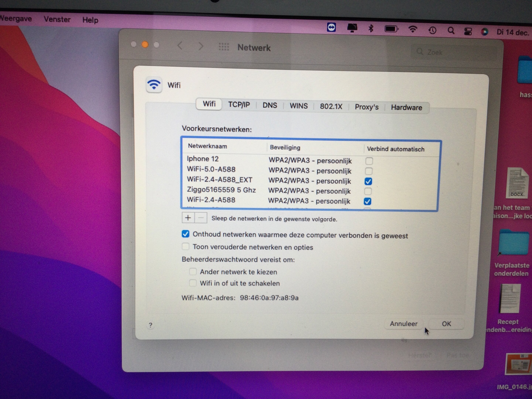Click the Annuleer button
Image resolution: width=532 pixels, height=399 pixels.
pyautogui.click(x=404, y=324)
